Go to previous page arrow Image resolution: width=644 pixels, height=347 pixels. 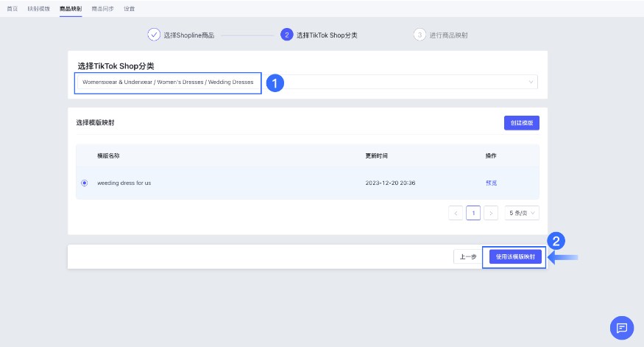click(456, 213)
